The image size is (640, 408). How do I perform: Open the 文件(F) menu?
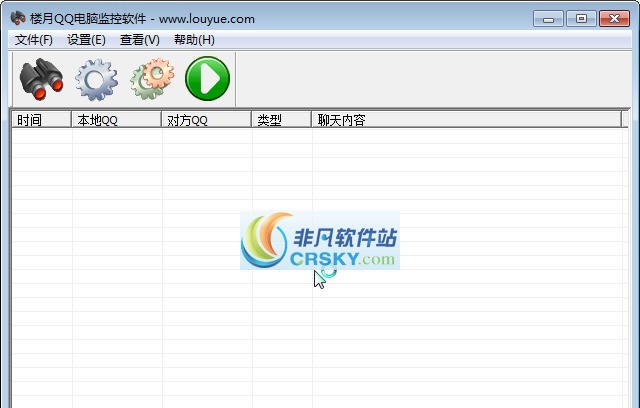tap(34, 40)
